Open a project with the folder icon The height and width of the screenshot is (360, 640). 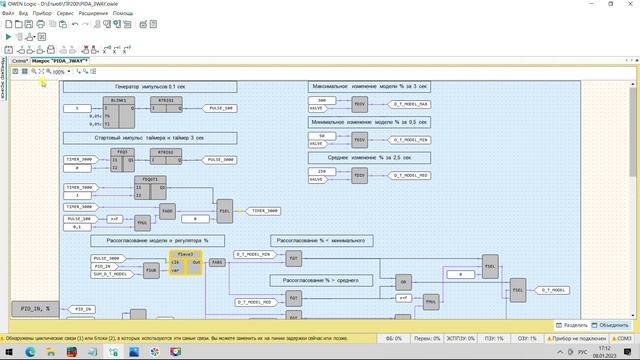tap(18, 24)
